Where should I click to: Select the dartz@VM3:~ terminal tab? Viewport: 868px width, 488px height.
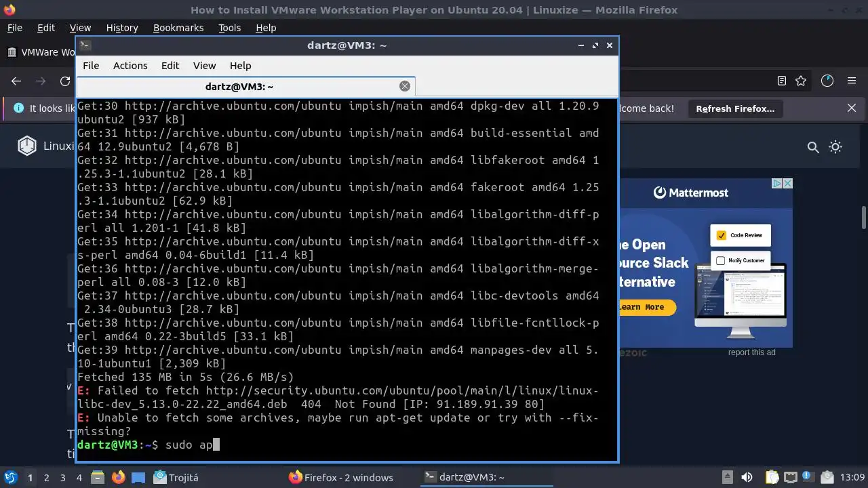coord(239,86)
